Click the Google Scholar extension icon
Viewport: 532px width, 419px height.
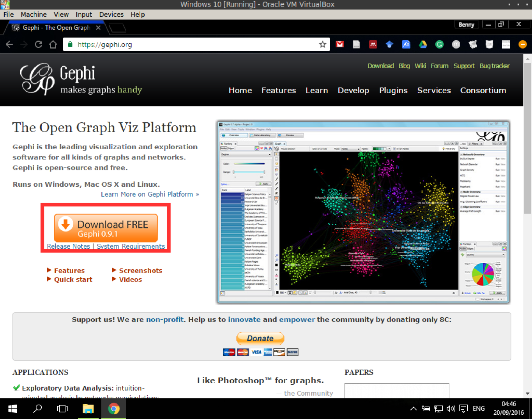(x=389, y=44)
